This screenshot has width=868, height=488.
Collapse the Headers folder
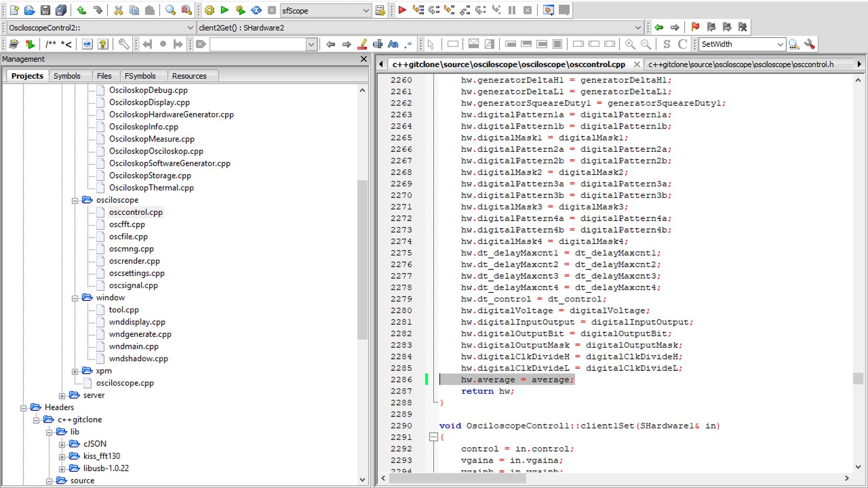tap(23, 408)
